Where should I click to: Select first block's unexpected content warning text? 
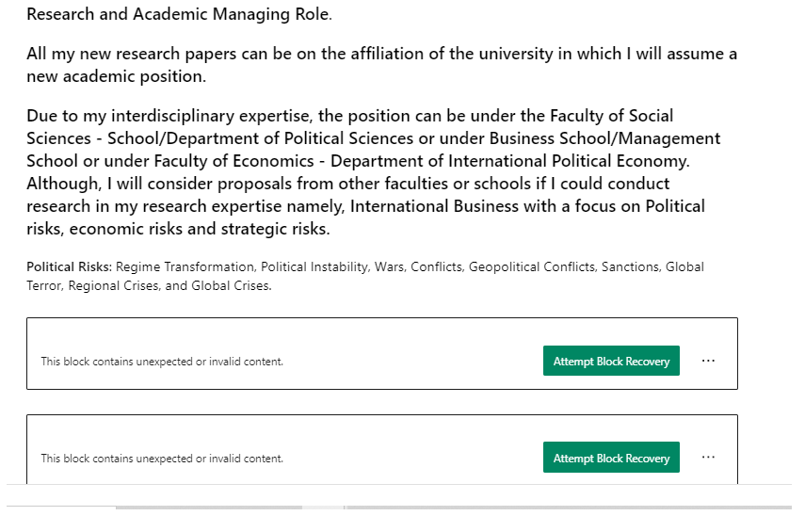(162, 362)
